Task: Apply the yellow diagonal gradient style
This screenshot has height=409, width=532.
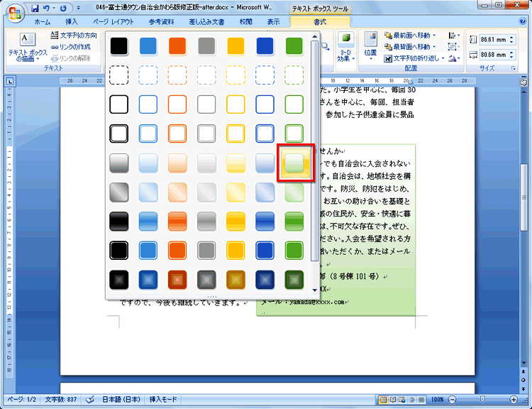Action: coord(235,192)
